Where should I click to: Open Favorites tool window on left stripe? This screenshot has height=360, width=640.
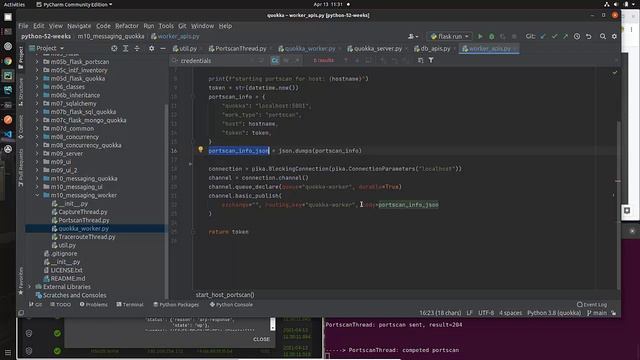[x=21, y=281]
